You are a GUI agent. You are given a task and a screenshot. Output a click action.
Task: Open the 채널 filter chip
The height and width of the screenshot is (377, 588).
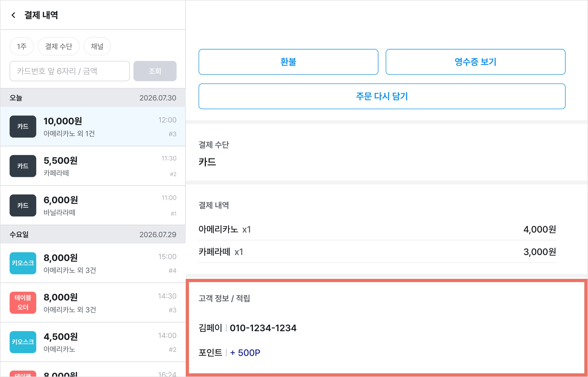coord(97,46)
